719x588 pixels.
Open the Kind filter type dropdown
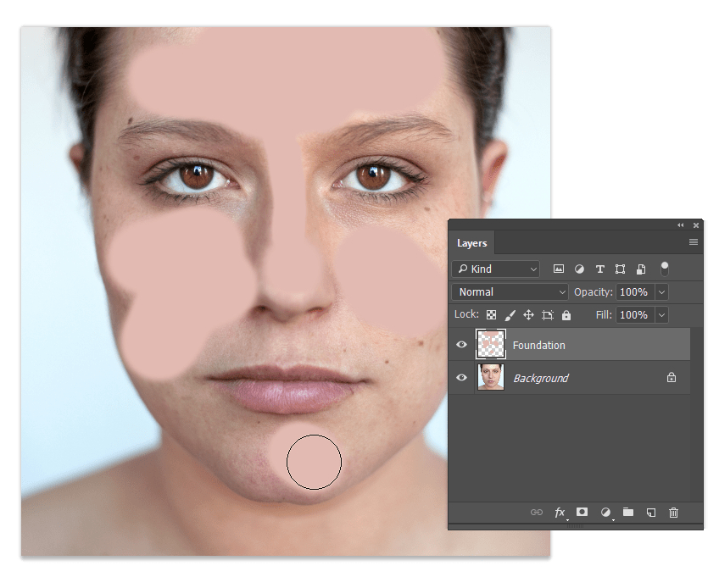coord(497,269)
